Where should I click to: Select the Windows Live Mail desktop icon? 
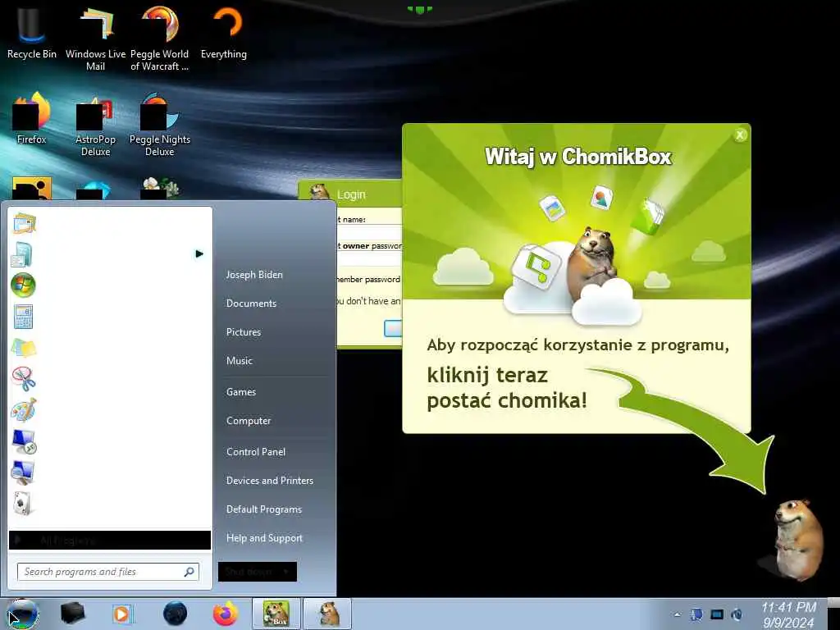[x=95, y=38]
